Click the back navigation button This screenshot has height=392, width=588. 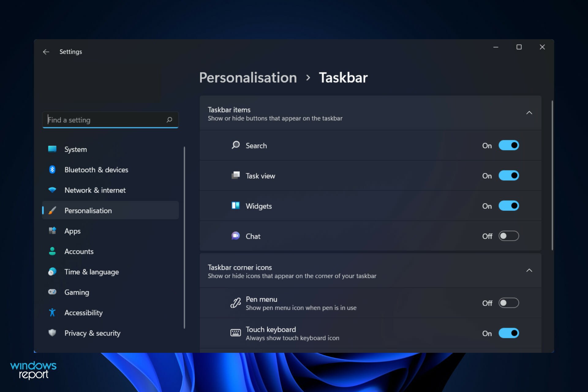click(x=46, y=52)
